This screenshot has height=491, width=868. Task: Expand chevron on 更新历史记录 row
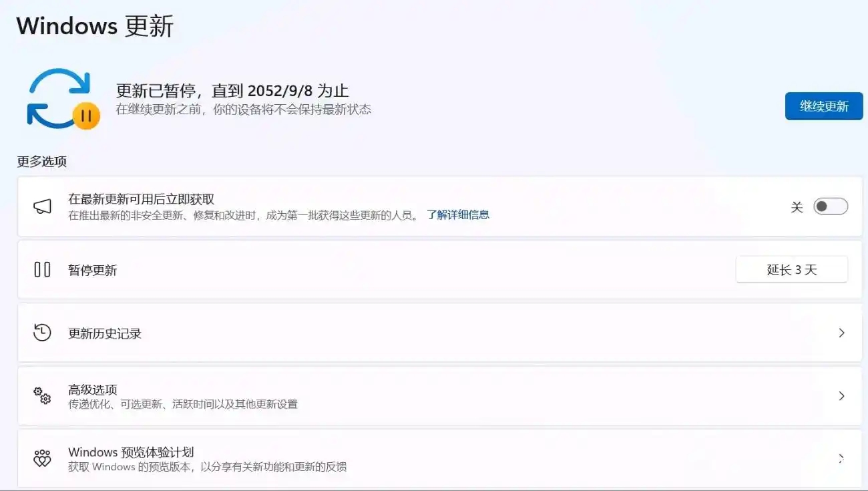(841, 333)
